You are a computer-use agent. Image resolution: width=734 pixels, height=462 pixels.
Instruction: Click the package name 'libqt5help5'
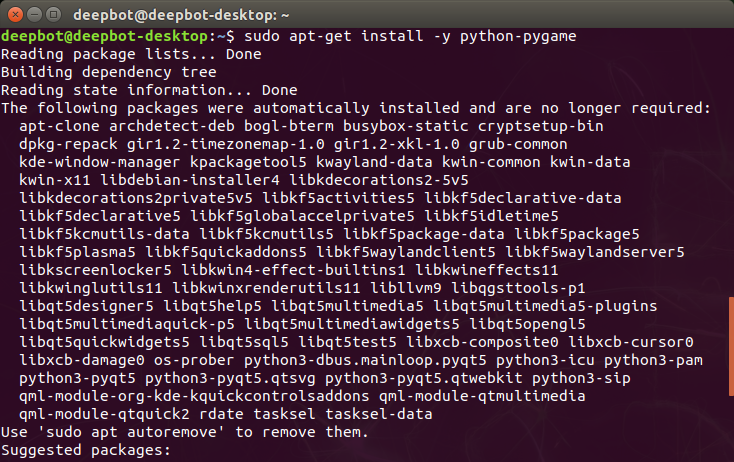(x=212, y=306)
